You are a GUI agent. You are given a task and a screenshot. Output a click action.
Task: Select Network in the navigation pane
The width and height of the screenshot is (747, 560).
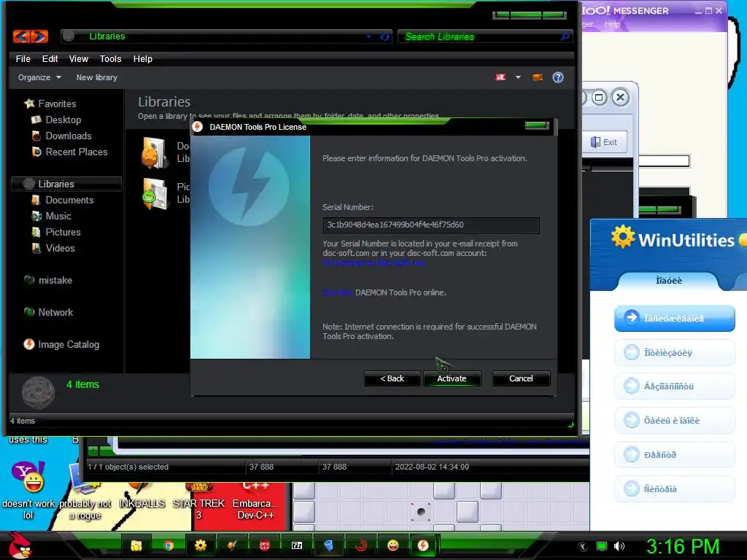55,313
